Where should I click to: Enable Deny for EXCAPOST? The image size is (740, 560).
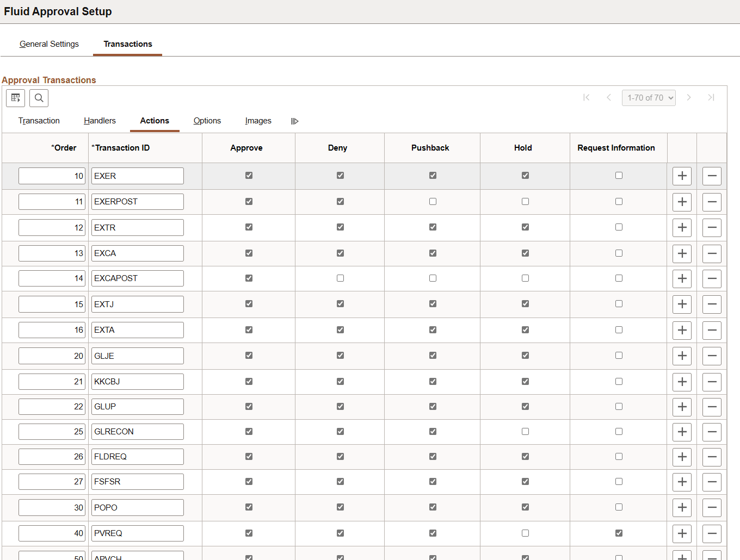click(340, 278)
